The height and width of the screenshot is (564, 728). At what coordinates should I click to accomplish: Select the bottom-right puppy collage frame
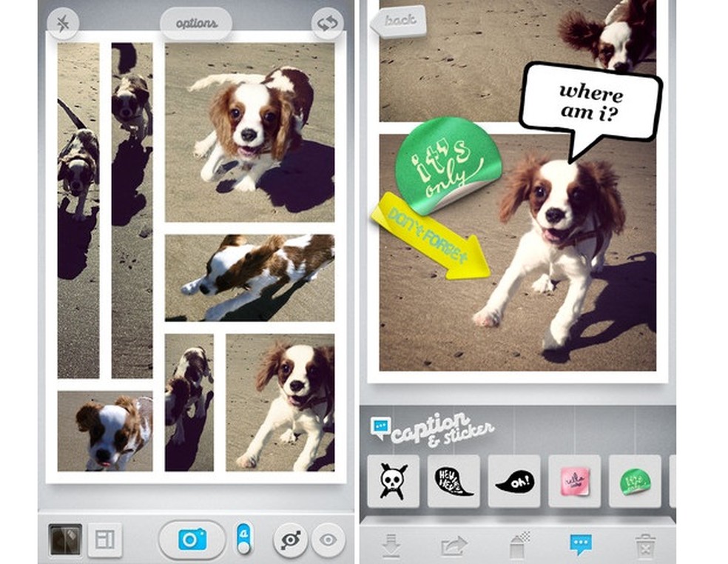point(280,403)
